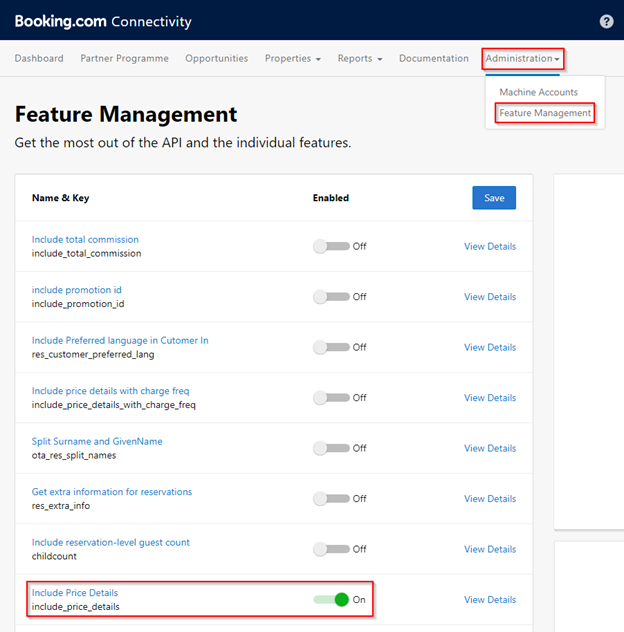Image resolution: width=624 pixels, height=632 pixels.
Task: Select Feature Management from the menu
Action: (x=545, y=113)
